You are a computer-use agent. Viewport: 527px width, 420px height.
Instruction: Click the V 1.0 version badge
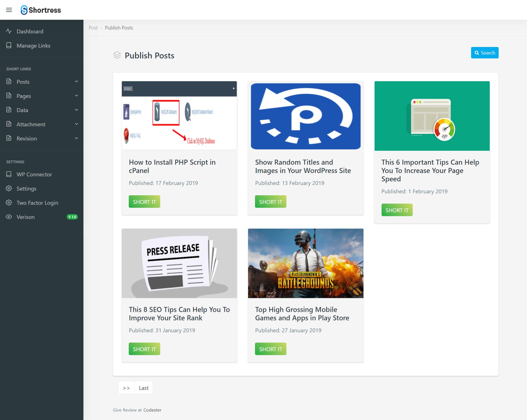tap(72, 217)
